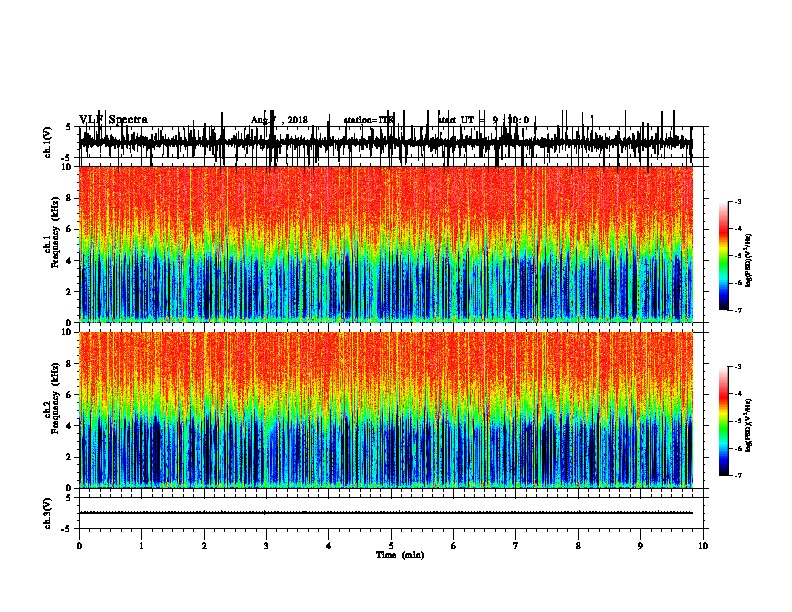Click the "2" kHz tick of ch.2 spectrogram

(69, 457)
